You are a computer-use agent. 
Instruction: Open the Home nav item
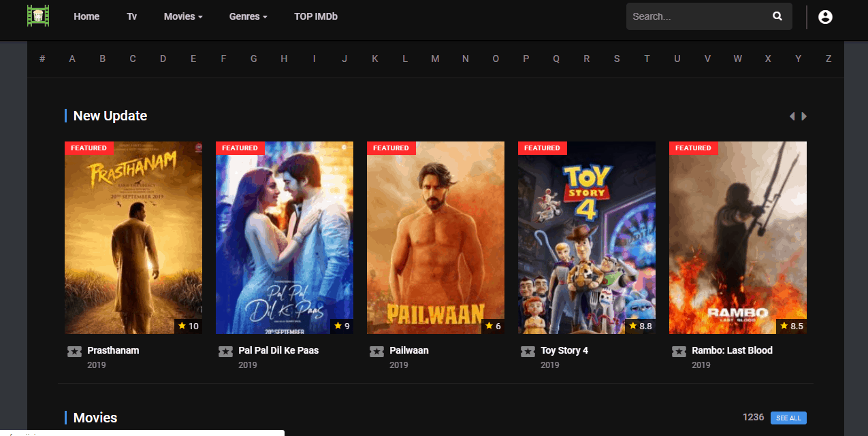pos(86,16)
